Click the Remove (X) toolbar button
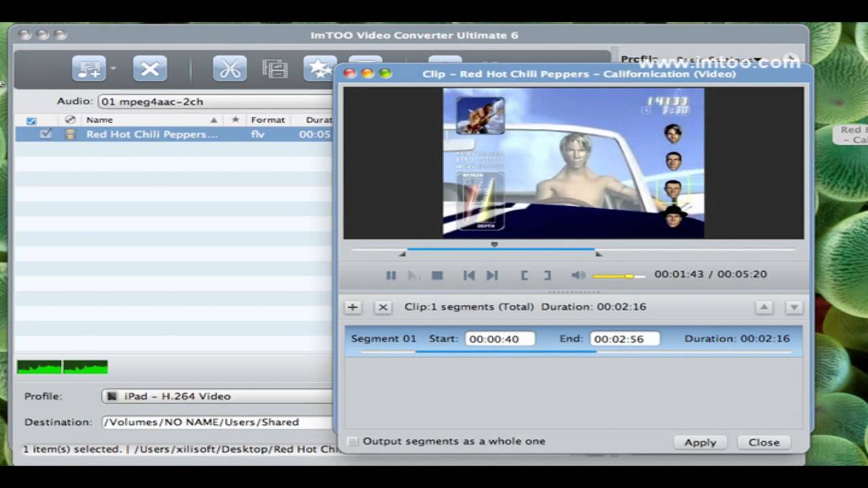The width and height of the screenshot is (868, 488). 150,68
